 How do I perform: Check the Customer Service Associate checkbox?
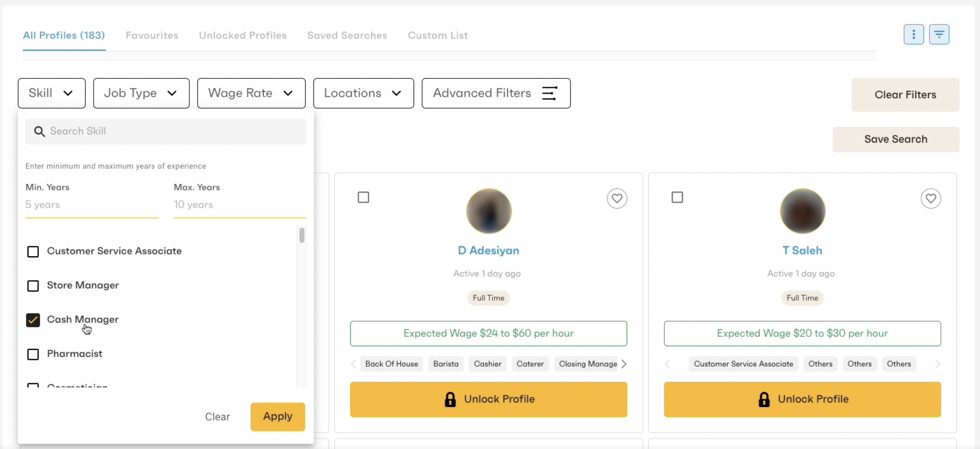pyautogui.click(x=33, y=252)
